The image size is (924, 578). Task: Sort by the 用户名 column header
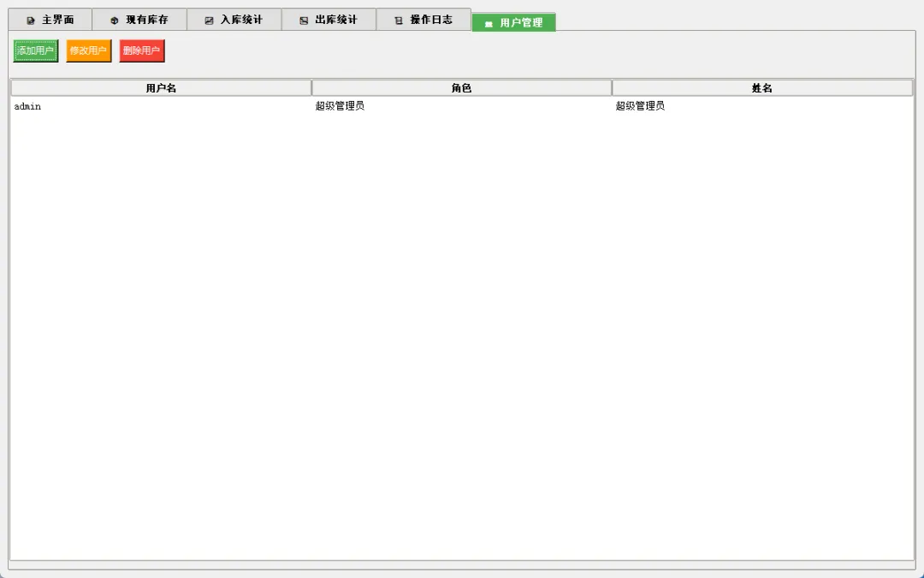click(x=161, y=88)
